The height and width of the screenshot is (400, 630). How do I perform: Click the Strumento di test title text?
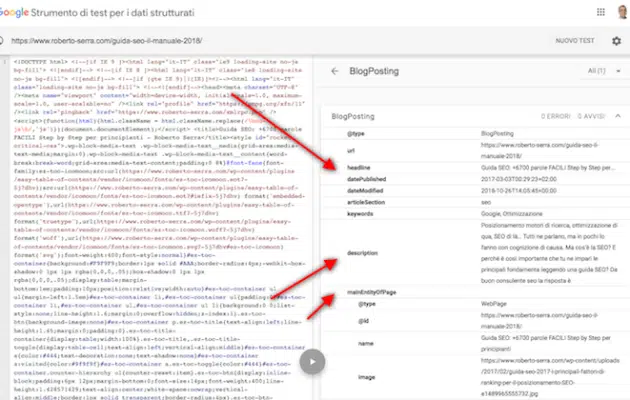tap(112, 13)
